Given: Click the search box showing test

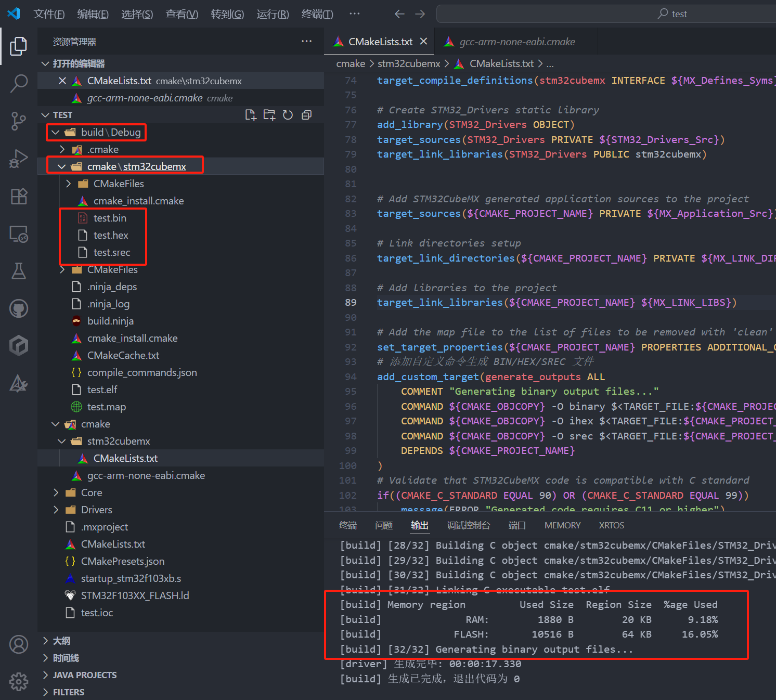Looking at the screenshot, I should pyautogui.click(x=606, y=14).
